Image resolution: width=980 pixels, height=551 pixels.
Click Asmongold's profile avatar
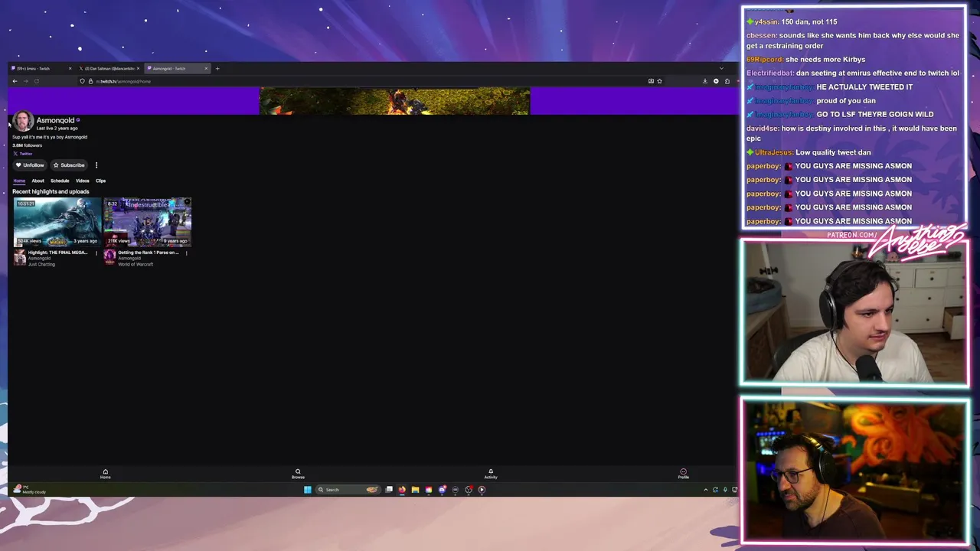(23, 122)
